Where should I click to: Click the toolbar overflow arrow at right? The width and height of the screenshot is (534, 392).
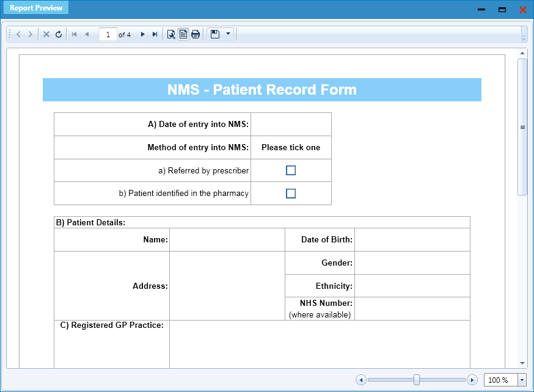click(524, 38)
